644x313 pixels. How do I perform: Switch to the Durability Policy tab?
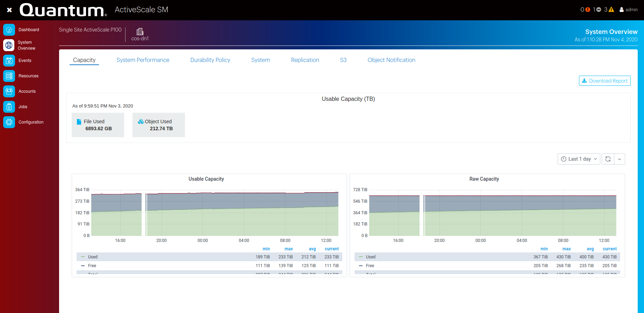tap(210, 60)
